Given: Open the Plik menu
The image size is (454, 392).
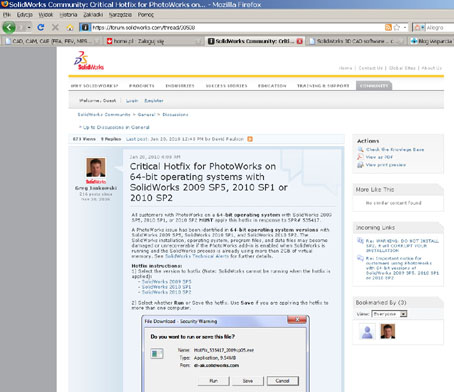Looking at the screenshot, I should coord(7,15).
